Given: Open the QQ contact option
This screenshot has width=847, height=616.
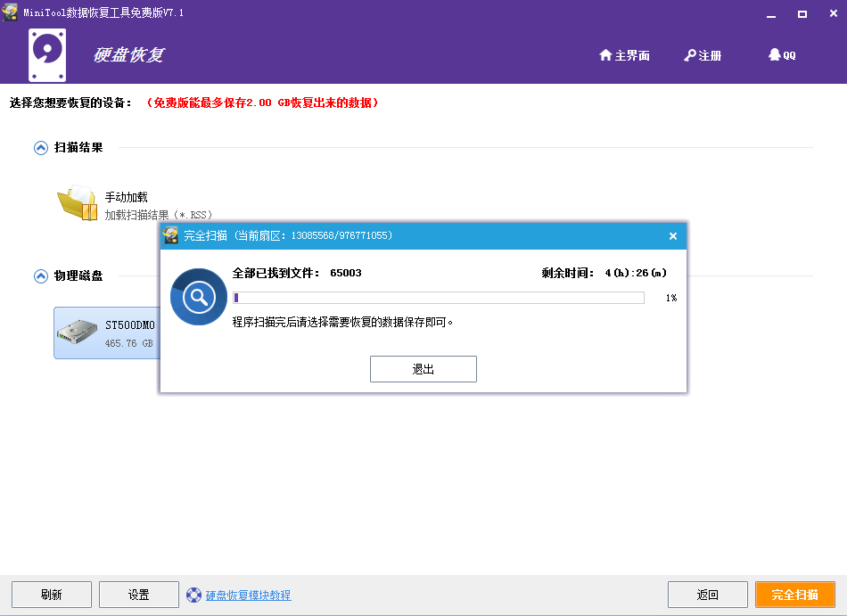Looking at the screenshot, I should tap(782, 55).
